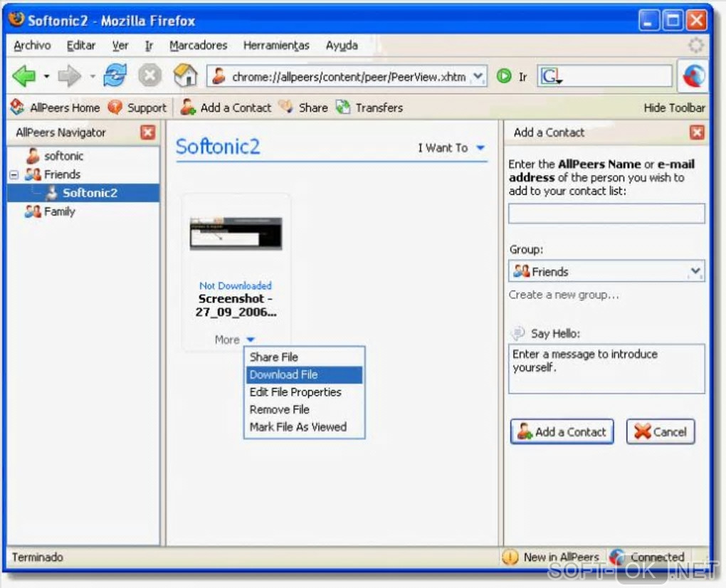Viewport: 726px width, 588px height.
Task: Open the Archivo menu
Action: [x=32, y=46]
